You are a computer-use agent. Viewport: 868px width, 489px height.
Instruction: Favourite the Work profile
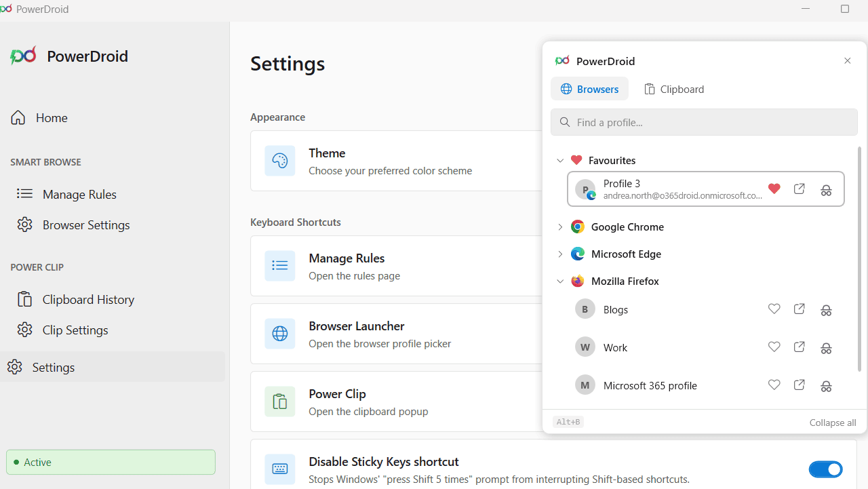click(x=774, y=347)
